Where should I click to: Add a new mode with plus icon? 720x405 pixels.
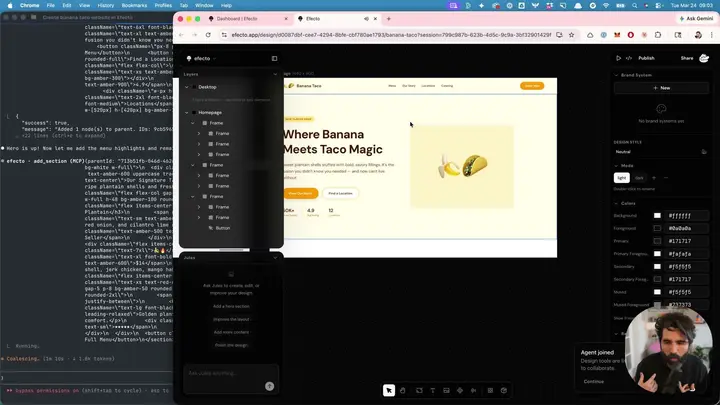coord(654,178)
